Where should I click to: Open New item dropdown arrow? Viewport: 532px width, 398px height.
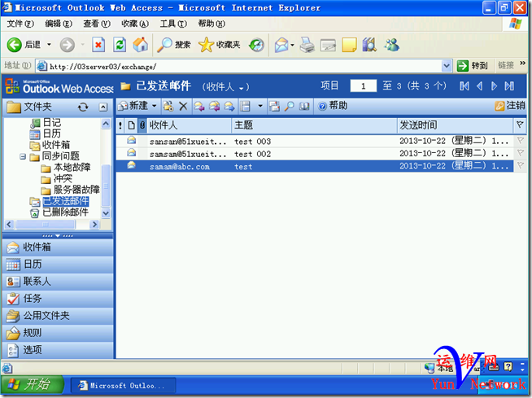tap(154, 106)
